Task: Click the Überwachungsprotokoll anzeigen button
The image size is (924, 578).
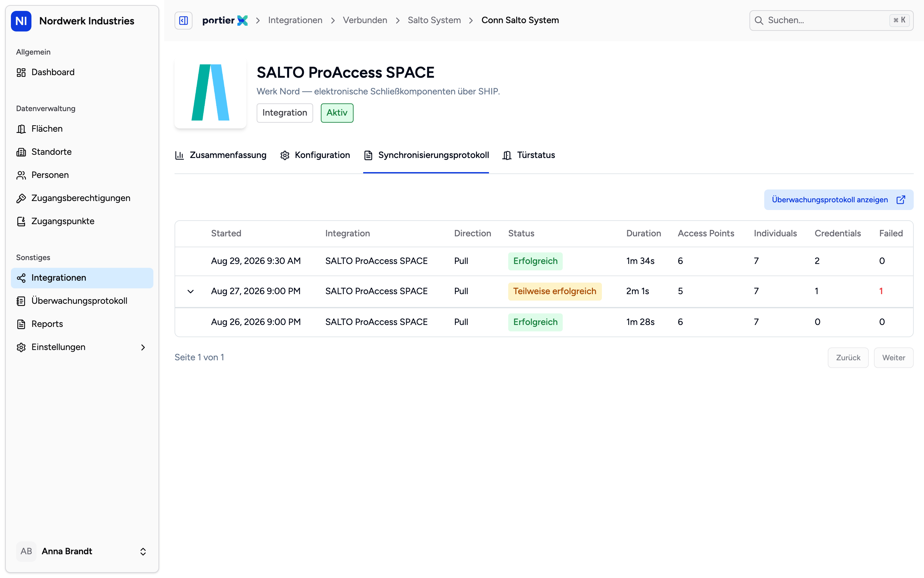Action: pyautogui.click(x=838, y=199)
